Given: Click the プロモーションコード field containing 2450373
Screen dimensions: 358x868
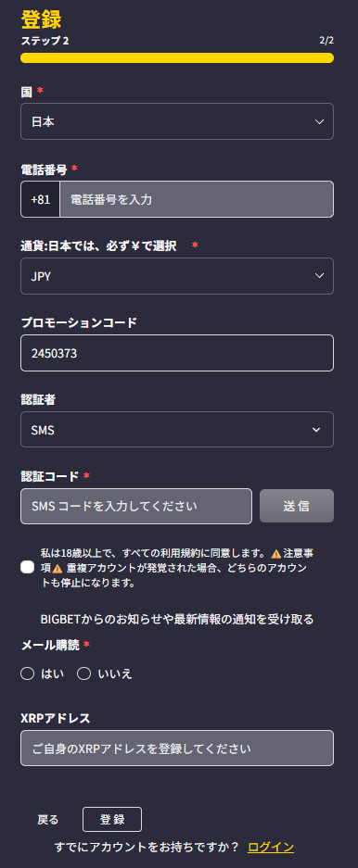Looking at the screenshot, I should [x=177, y=353].
